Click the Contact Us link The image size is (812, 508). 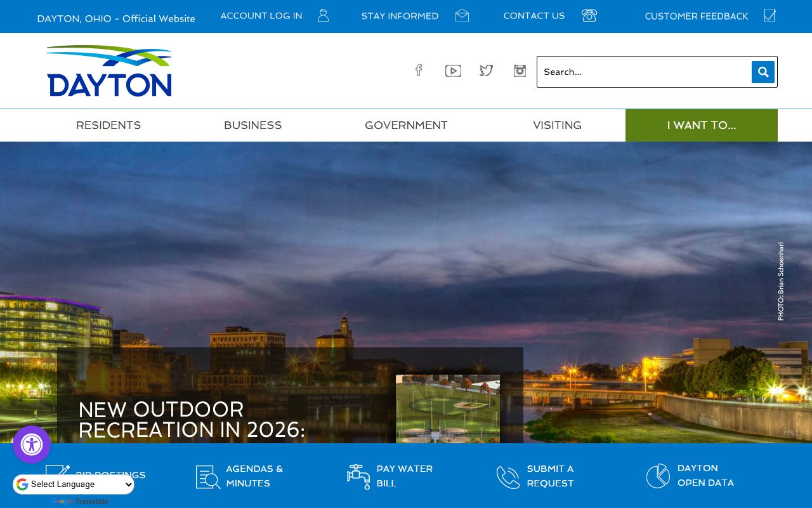pyautogui.click(x=534, y=16)
